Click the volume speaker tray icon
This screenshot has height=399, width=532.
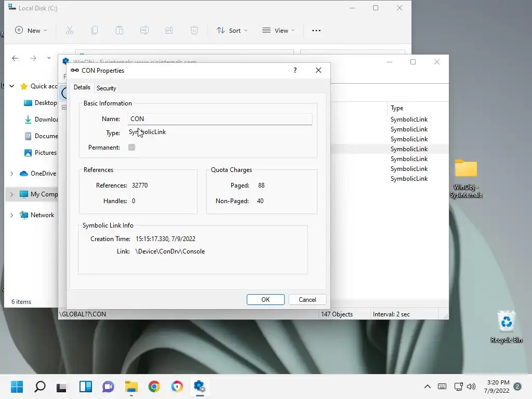point(471,387)
